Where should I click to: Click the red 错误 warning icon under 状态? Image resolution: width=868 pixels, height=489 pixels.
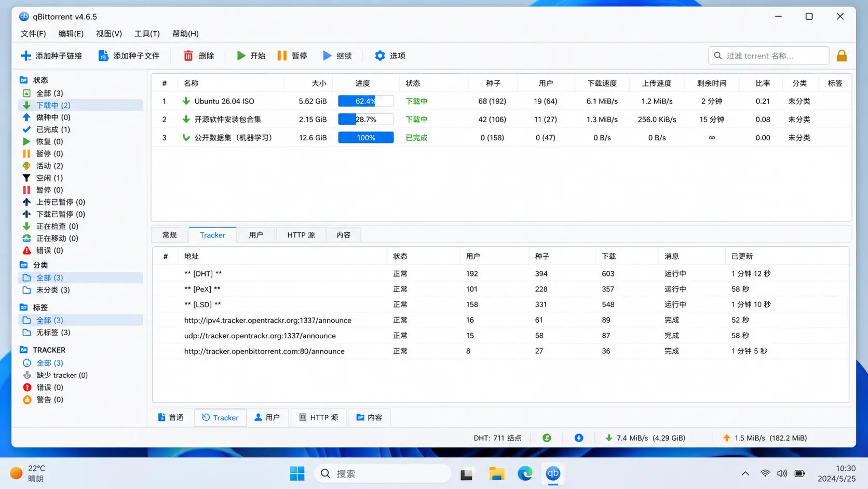26,250
